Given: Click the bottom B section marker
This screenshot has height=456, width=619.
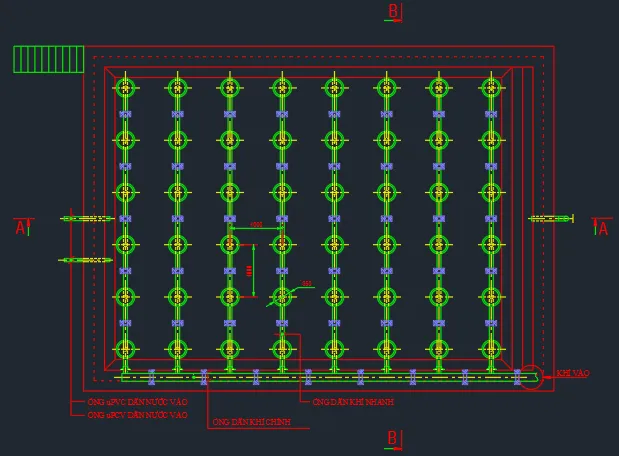Looking at the screenshot, I should click(395, 438).
